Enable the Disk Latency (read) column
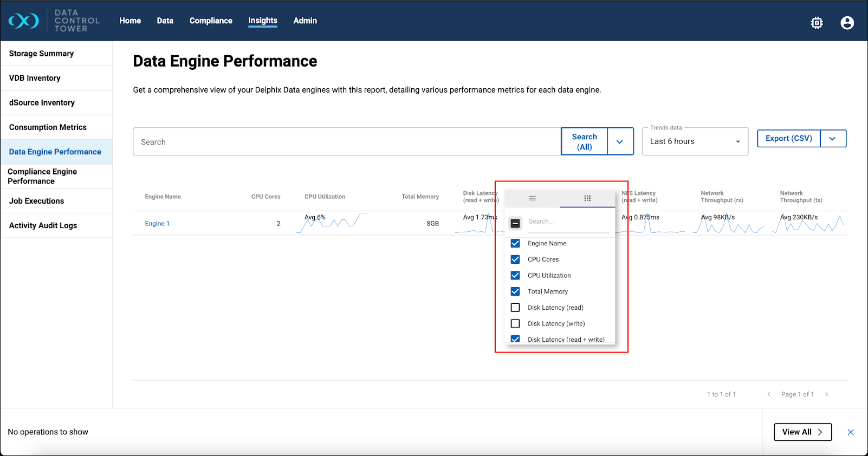The image size is (868, 456). coord(515,308)
